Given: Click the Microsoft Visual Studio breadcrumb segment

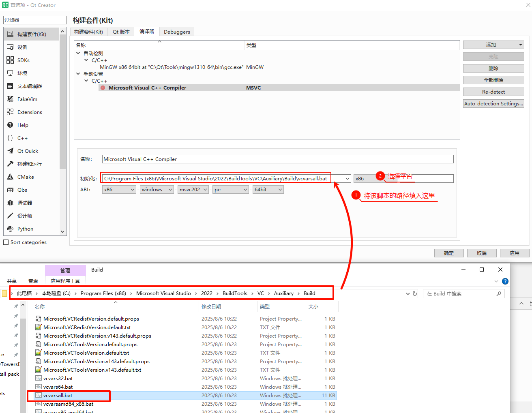Looking at the screenshot, I should pos(163,293).
